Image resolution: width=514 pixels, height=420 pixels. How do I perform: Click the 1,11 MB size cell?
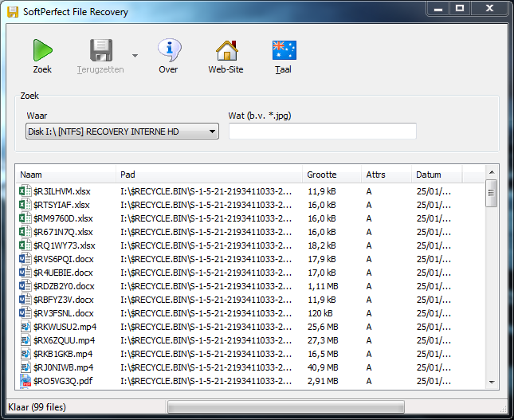click(x=323, y=286)
